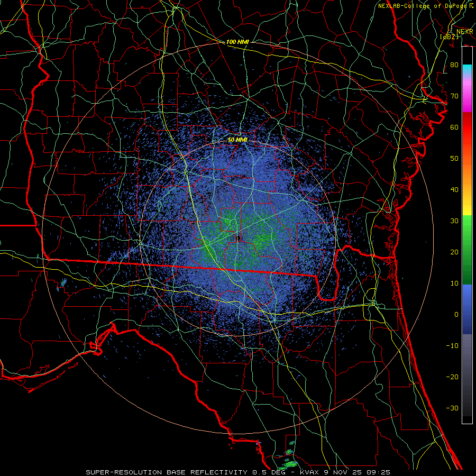Click the 60 dBZ scale value
This screenshot has width=476, height=476.
tap(454, 127)
